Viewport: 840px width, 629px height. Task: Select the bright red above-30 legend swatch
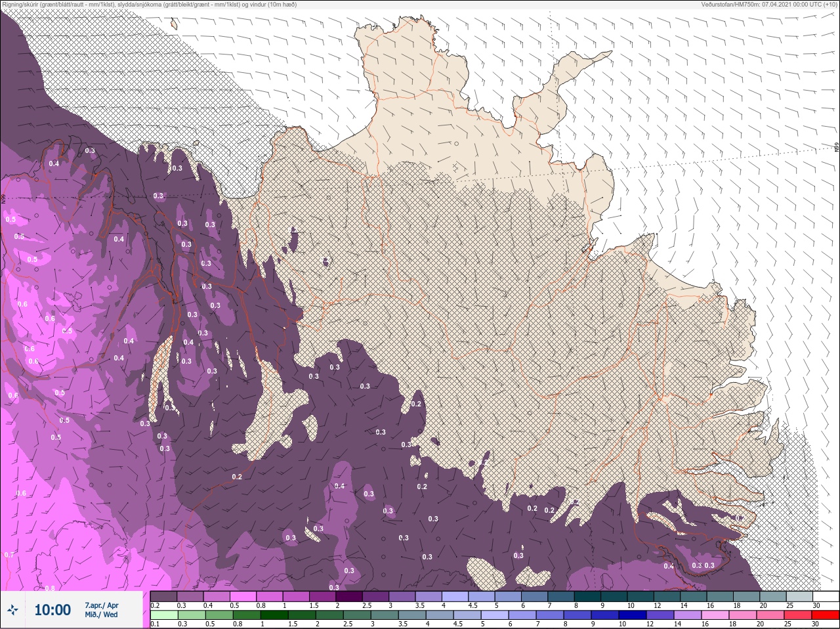pyautogui.click(x=825, y=615)
